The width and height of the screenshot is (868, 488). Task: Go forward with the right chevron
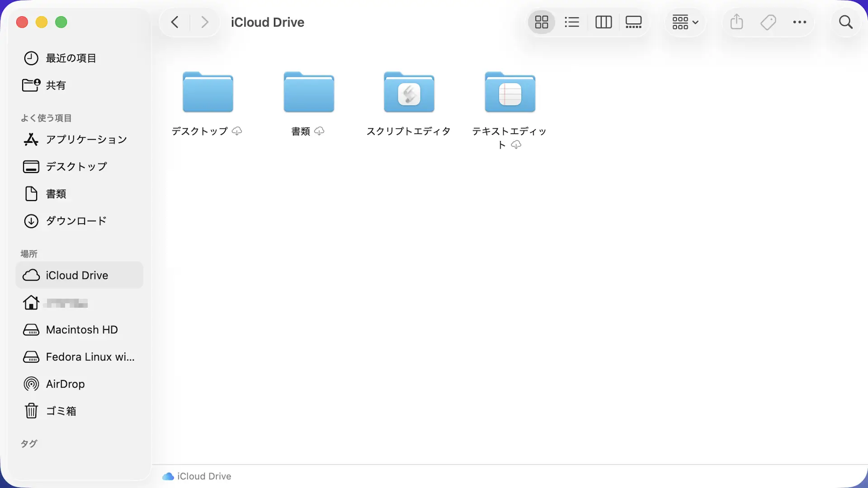(x=205, y=22)
